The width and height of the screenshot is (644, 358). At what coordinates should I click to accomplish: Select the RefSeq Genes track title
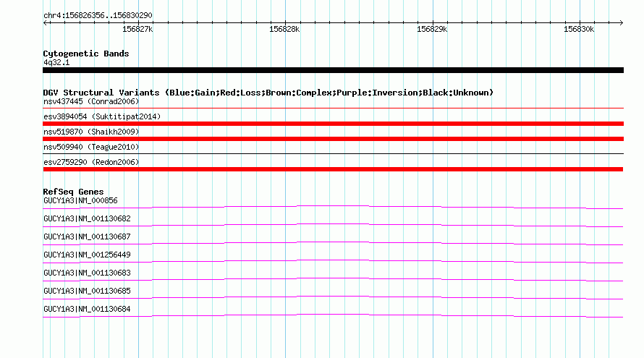(x=73, y=192)
